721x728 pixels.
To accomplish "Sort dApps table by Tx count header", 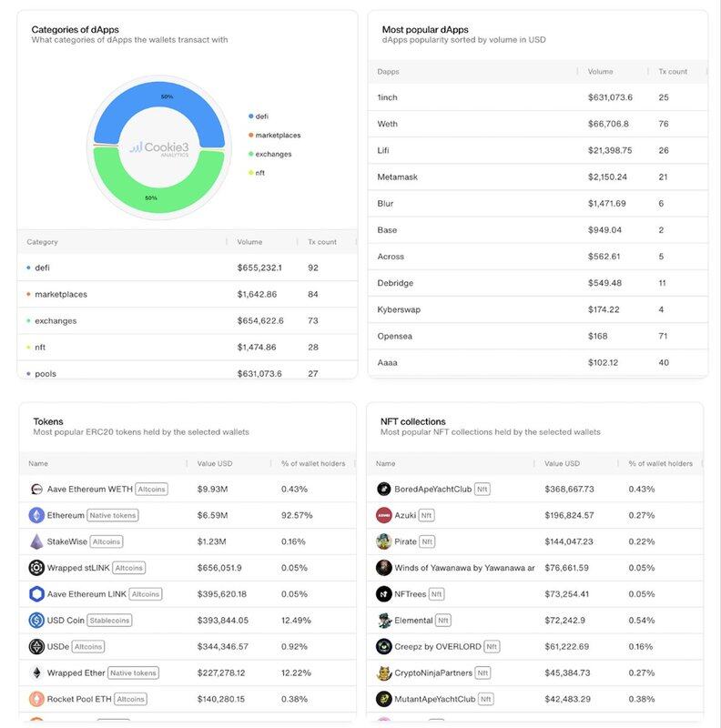I will click(x=673, y=72).
